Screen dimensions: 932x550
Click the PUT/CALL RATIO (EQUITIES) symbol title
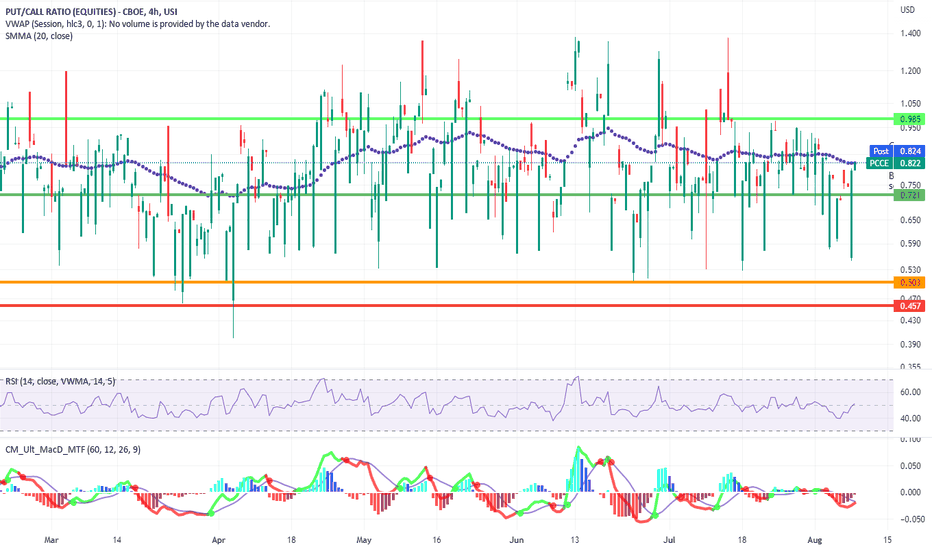coord(91,11)
